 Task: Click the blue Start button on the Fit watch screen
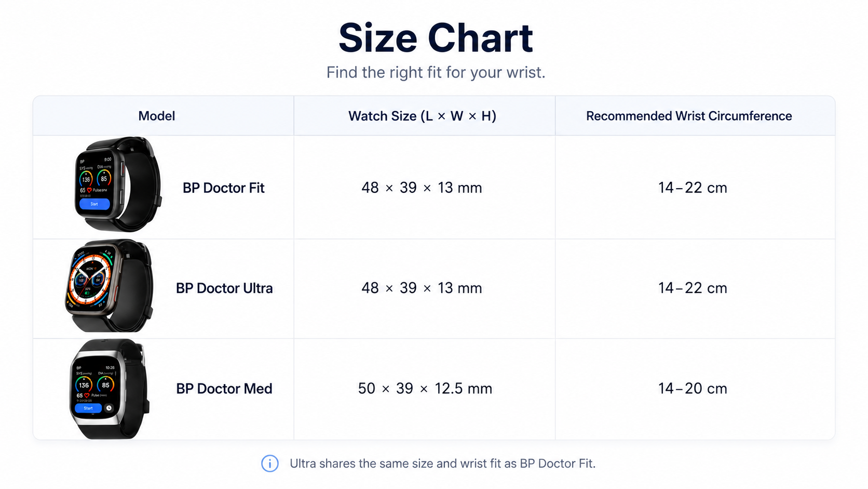tap(94, 204)
